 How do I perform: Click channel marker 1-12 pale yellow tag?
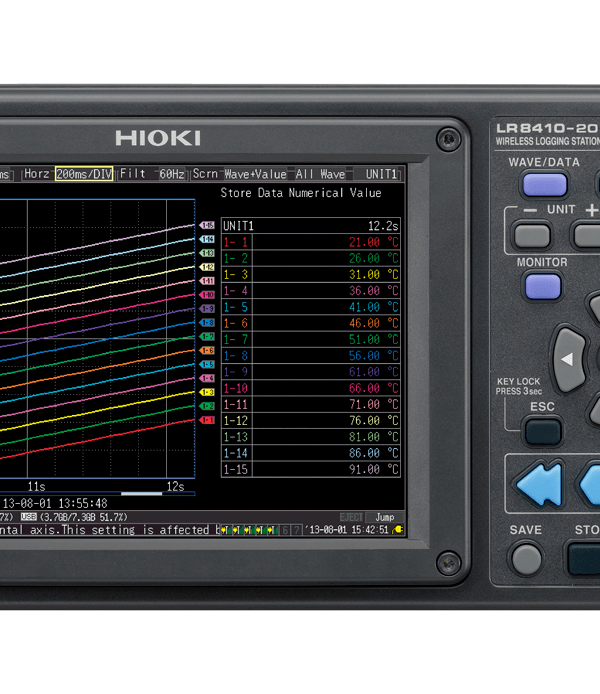click(x=207, y=267)
